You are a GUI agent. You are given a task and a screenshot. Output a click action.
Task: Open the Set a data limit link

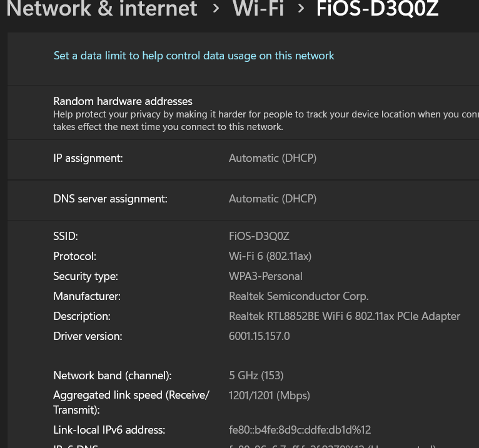pyautogui.click(x=194, y=56)
